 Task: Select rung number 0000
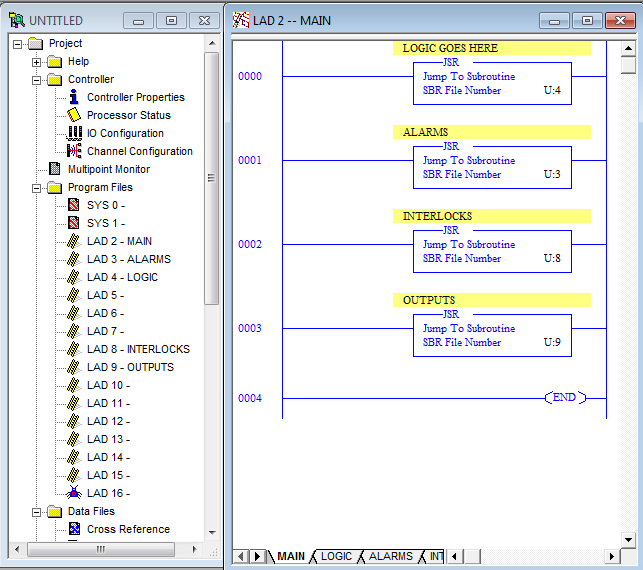click(x=250, y=76)
